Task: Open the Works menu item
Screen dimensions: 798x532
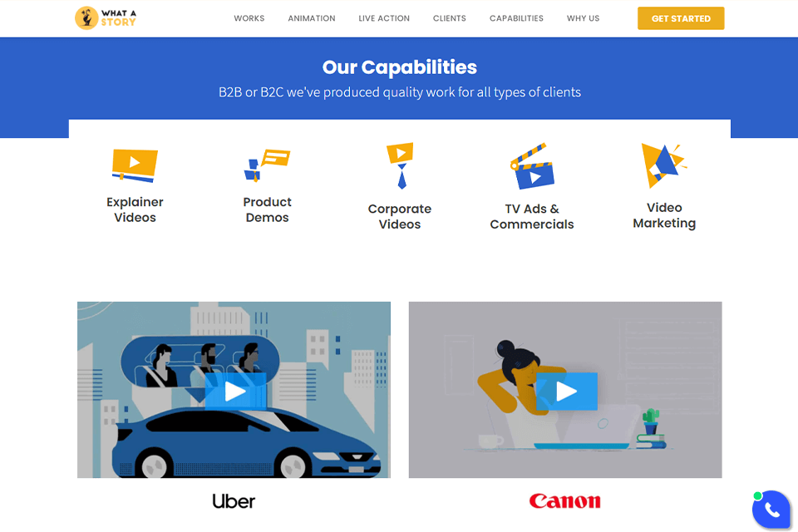Action: click(249, 18)
